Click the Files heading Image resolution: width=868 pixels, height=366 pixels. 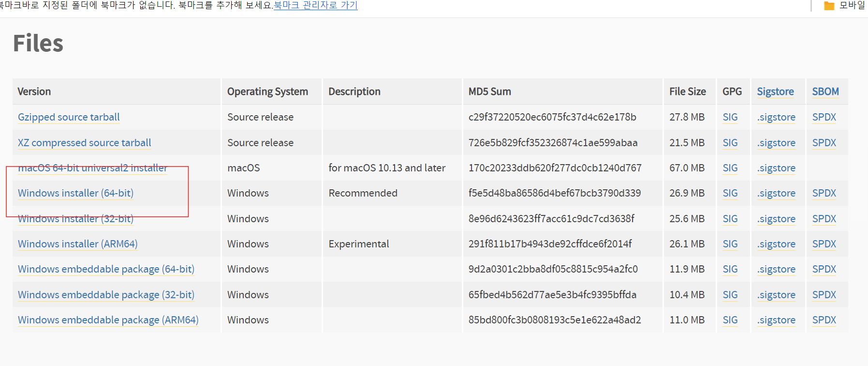pos(38,43)
